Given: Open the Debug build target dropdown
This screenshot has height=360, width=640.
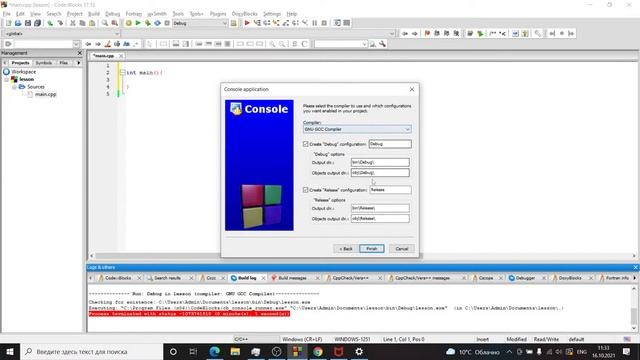Looking at the screenshot, I should 200,23.
